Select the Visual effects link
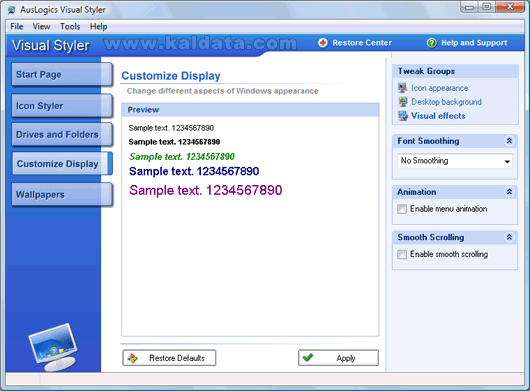530x391 pixels. tap(438, 116)
